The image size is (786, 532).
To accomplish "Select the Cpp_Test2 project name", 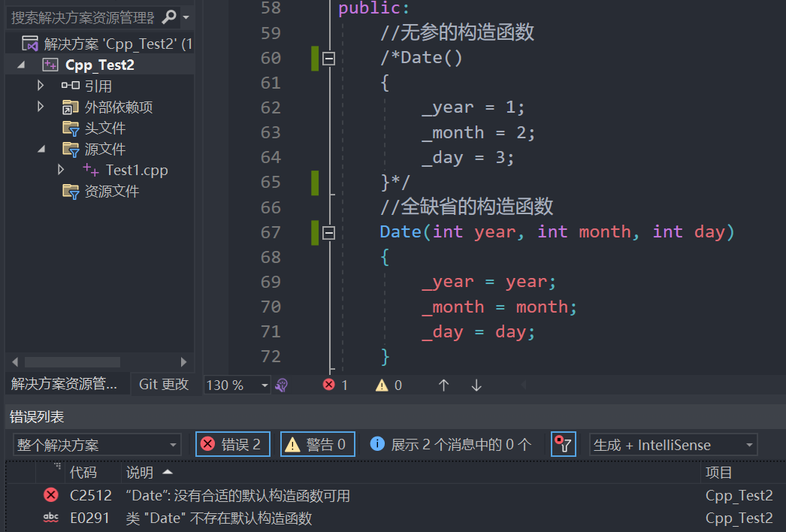I will pyautogui.click(x=100, y=65).
